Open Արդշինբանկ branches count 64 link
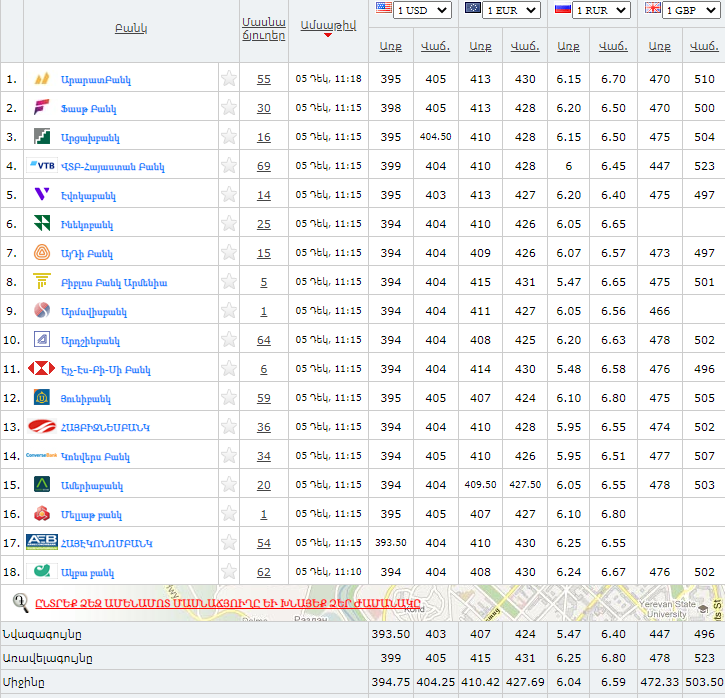 (264, 340)
